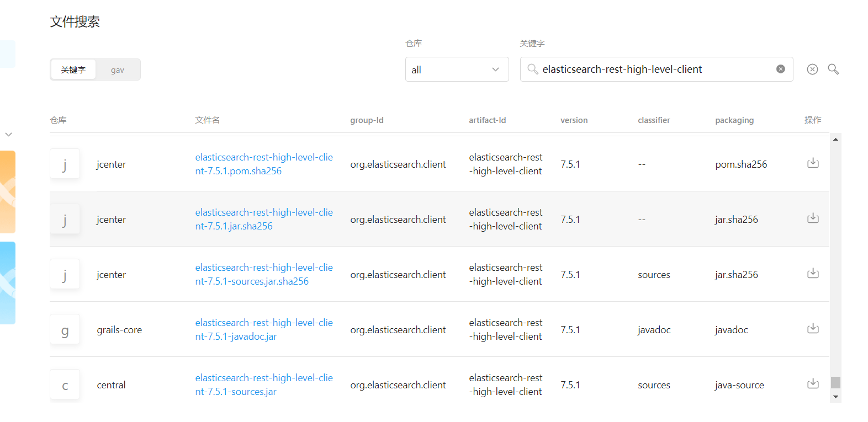This screenshot has height=422, width=868.
Task: Download elasticsearch-rest-high-level-client-7.5.1.pom.sha256 file
Action: click(x=813, y=163)
